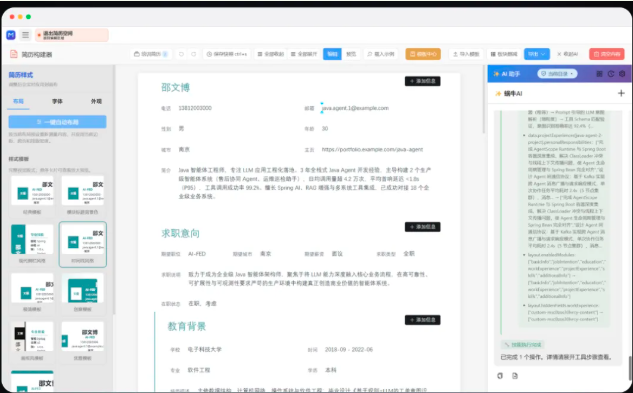
Task: Open the orange 模板中心 template center
Action: [x=423, y=54]
